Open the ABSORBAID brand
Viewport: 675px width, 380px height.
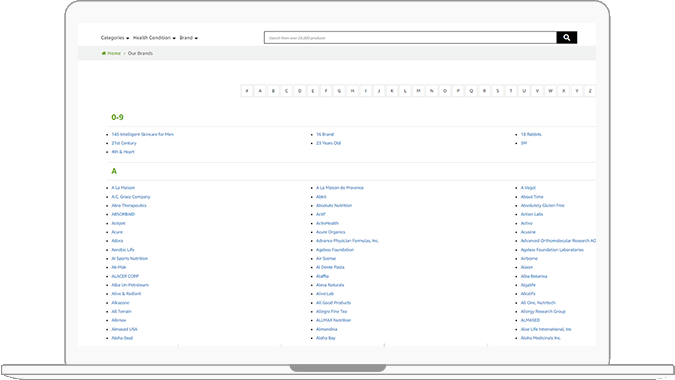point(123,214)
